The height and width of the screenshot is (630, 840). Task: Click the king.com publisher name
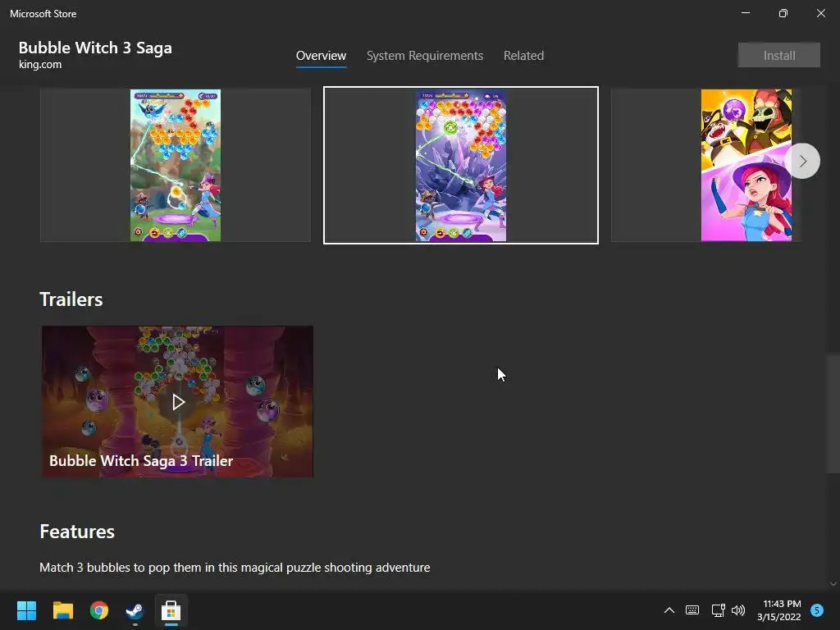(x=40, y=64)
